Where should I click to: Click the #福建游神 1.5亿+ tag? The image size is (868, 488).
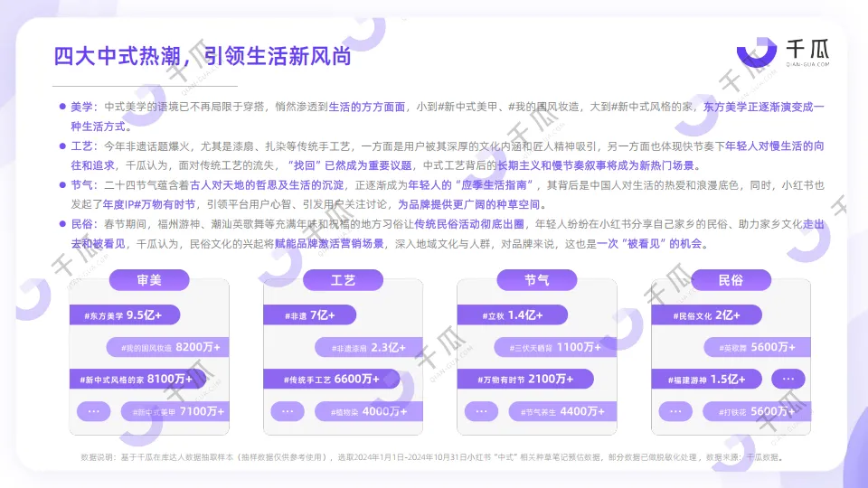pos(706,379)
